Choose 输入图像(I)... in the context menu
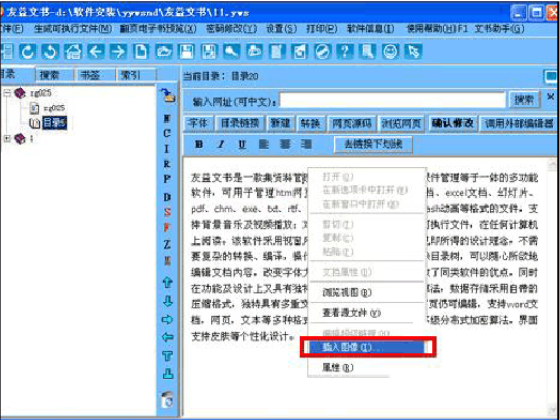 point(367,347)
